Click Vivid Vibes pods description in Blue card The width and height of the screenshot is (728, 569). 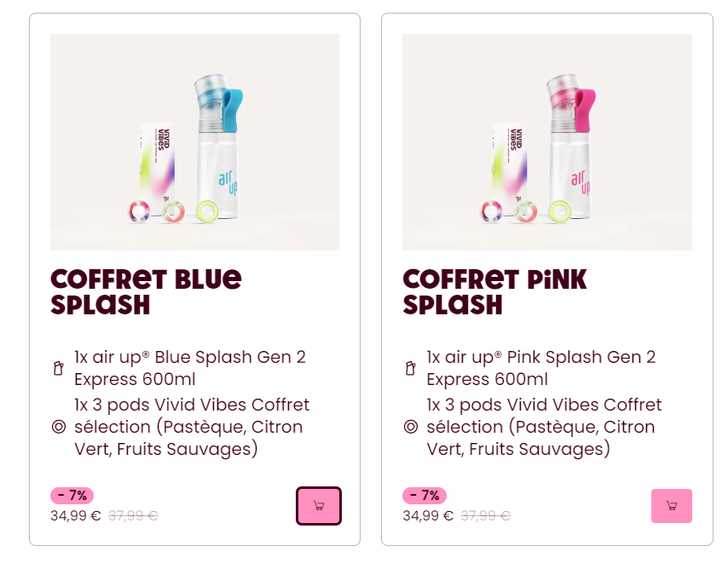[x=191, y=427]
